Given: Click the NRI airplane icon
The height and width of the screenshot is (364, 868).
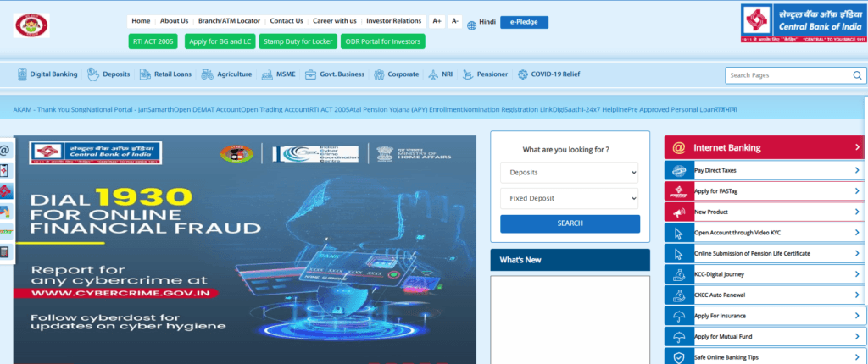Looking at the screenshot, I should coord(433,74).
